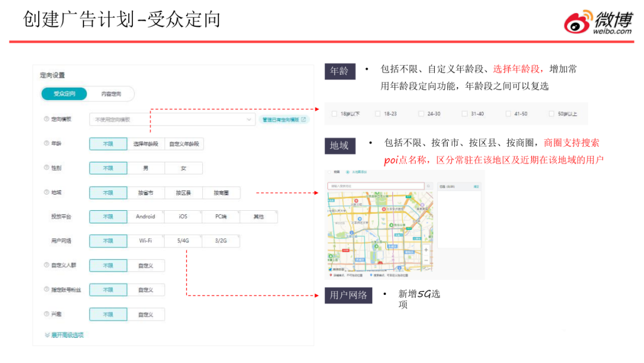Click the Weibo logo
This screenshot has height=363, width=644.
tap(597, 22)
